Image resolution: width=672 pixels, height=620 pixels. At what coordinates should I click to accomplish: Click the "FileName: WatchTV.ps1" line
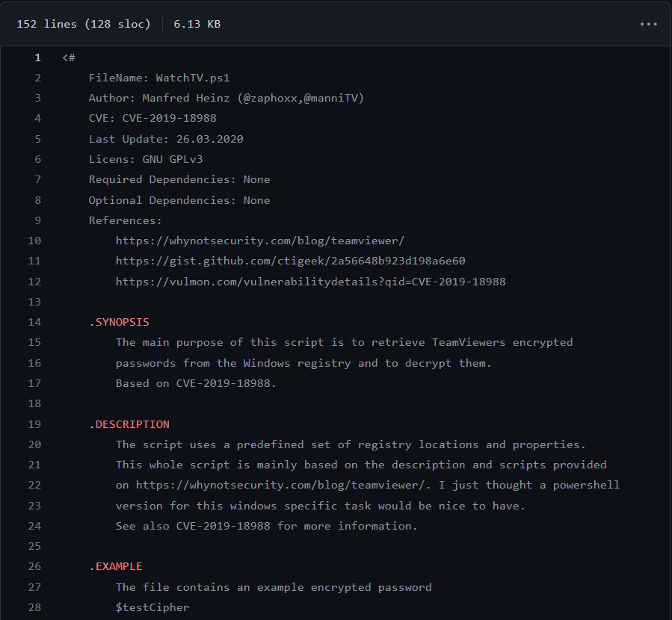159,78
